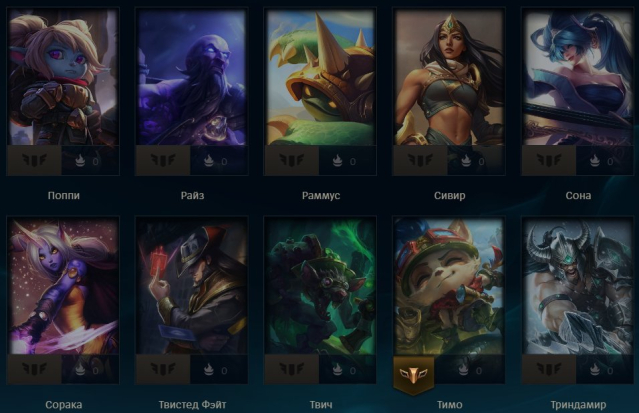Click the mastery crest icon under Сона
This screenshot has height=413, width=639.
point(549,160)
